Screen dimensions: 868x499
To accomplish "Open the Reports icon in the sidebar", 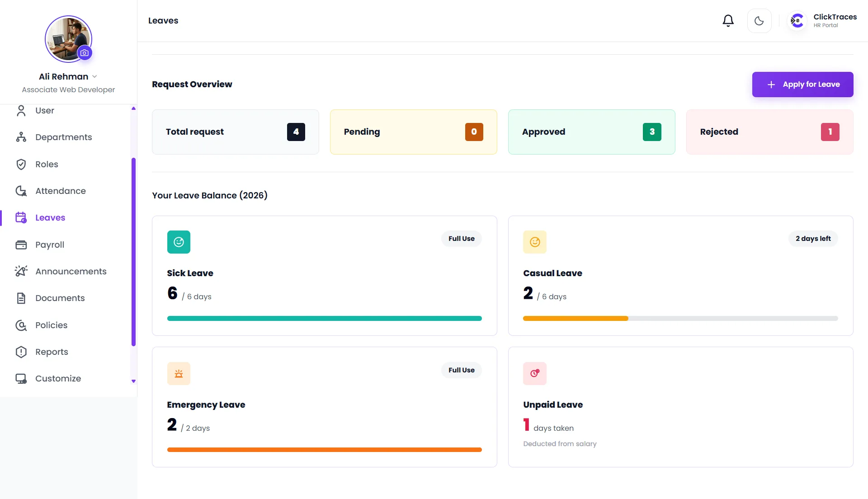I will pos(21,352).
